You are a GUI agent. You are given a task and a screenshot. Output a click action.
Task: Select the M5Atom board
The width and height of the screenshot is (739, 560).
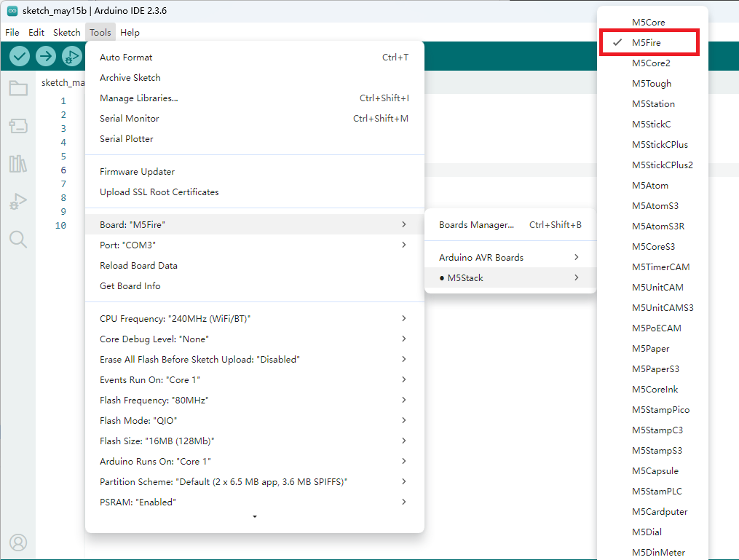[653, 185]
